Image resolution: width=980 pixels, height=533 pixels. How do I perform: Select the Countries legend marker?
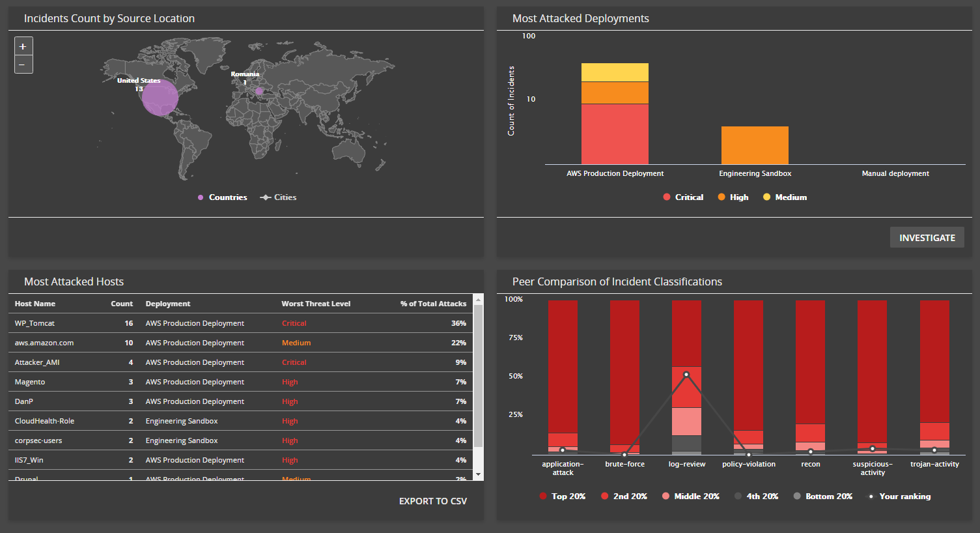pos(201,197)
